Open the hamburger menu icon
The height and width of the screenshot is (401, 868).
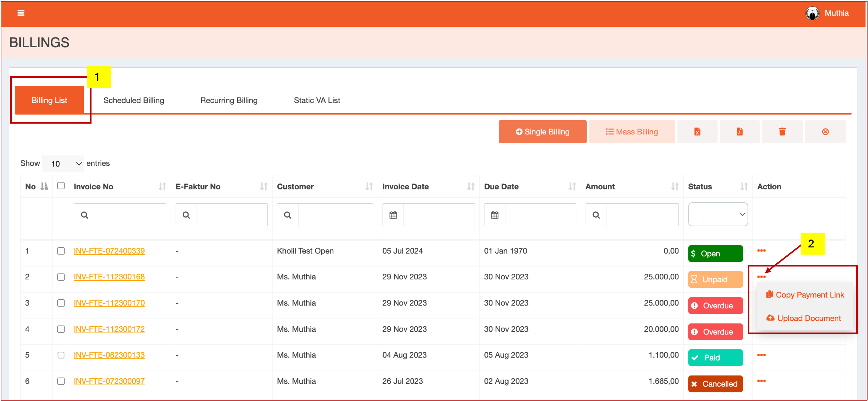21,13
